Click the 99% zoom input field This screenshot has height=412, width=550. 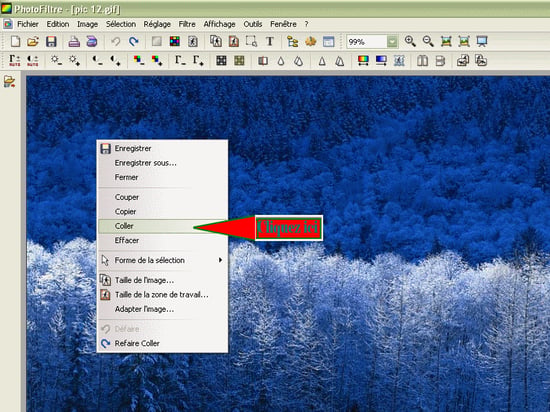coord(367,42)
